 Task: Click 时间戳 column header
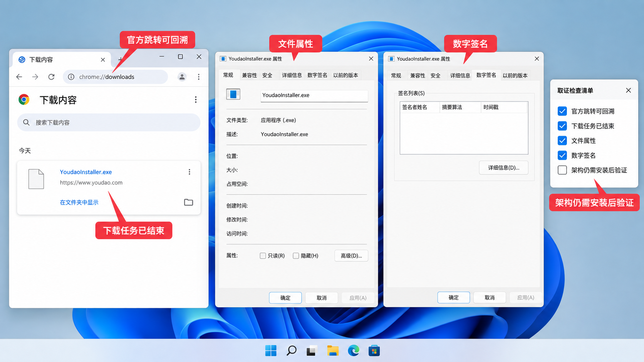coord(504,107)
